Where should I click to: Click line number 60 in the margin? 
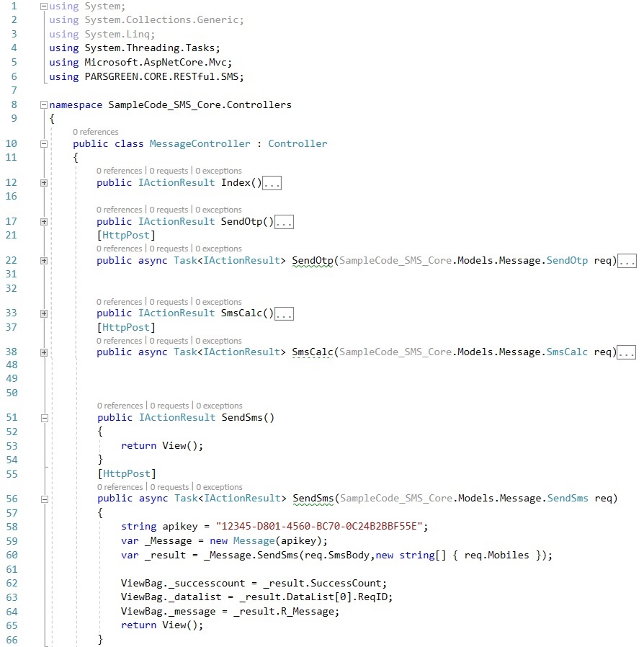[11, 555]
